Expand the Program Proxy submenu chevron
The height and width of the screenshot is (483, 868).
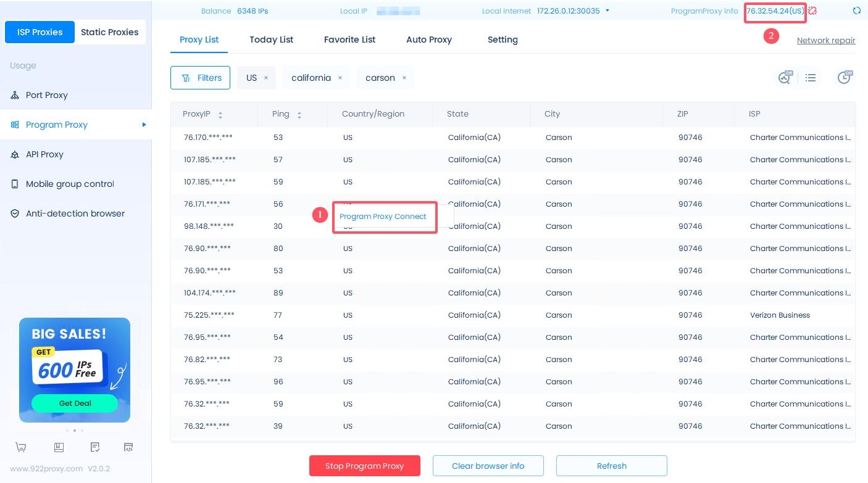point(144,125)
